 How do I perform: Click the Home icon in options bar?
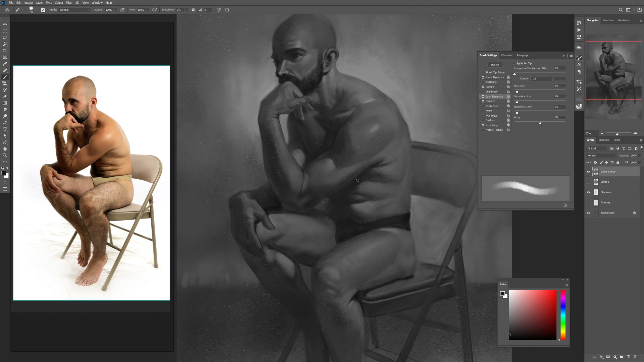pos(7,10)
